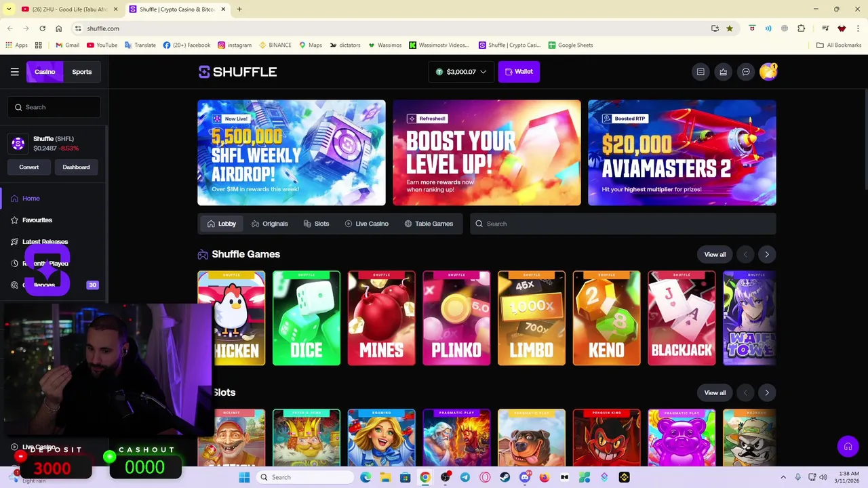Open the Google Sheets bookmark

coord(570,45)
